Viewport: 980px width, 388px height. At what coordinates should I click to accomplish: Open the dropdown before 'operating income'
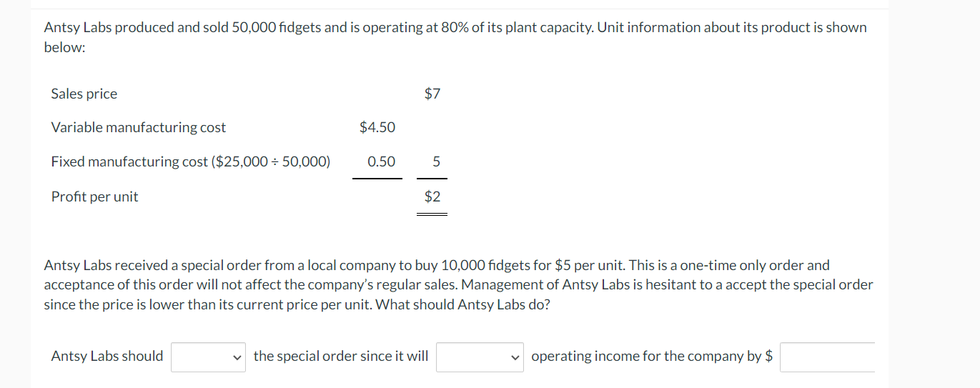[x=480, y=357]
